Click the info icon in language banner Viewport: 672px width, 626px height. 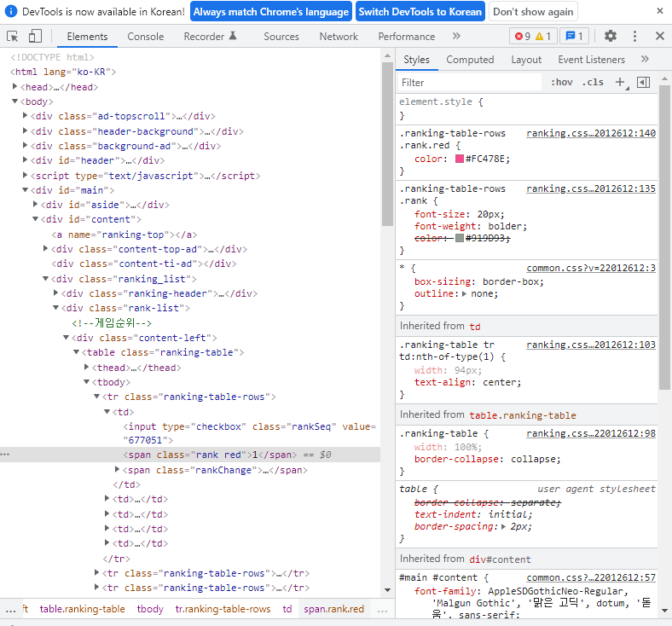click(x=11, y=12)
